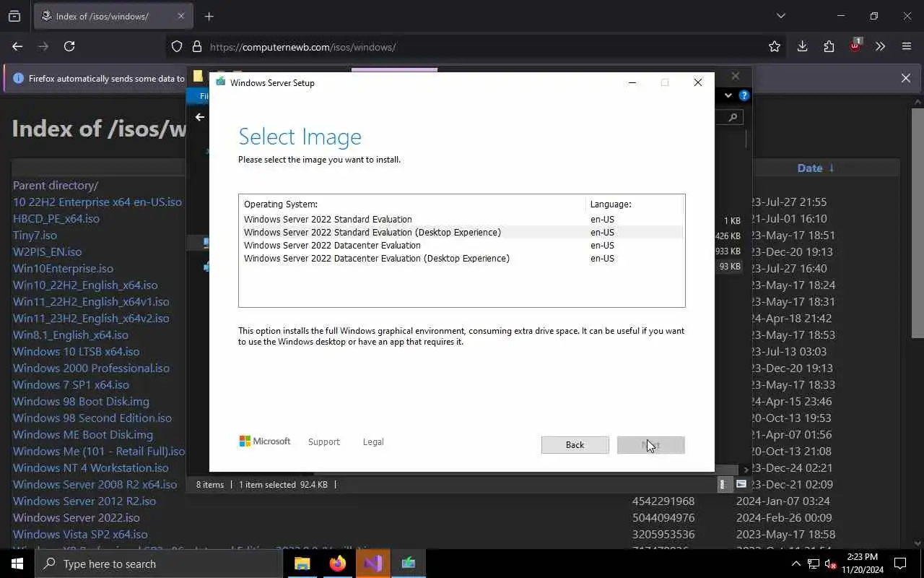
Task: Bookmark this page with the star icon
Action: click(x=775, y=46)
